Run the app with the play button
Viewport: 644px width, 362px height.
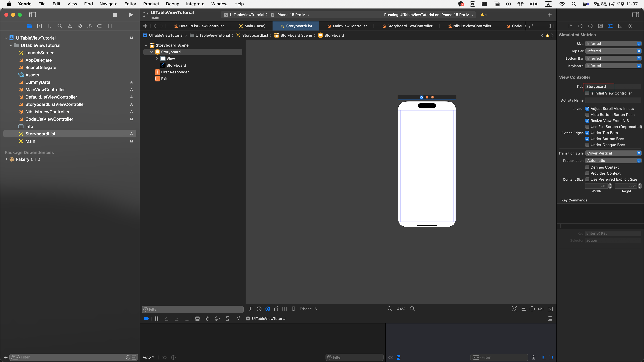(x=130, y=15)
